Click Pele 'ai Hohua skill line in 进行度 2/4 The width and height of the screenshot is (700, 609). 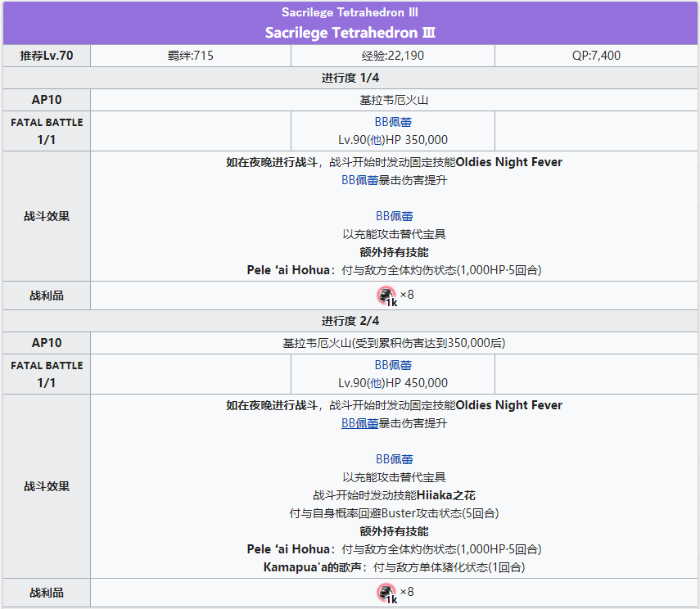point(394,549)
